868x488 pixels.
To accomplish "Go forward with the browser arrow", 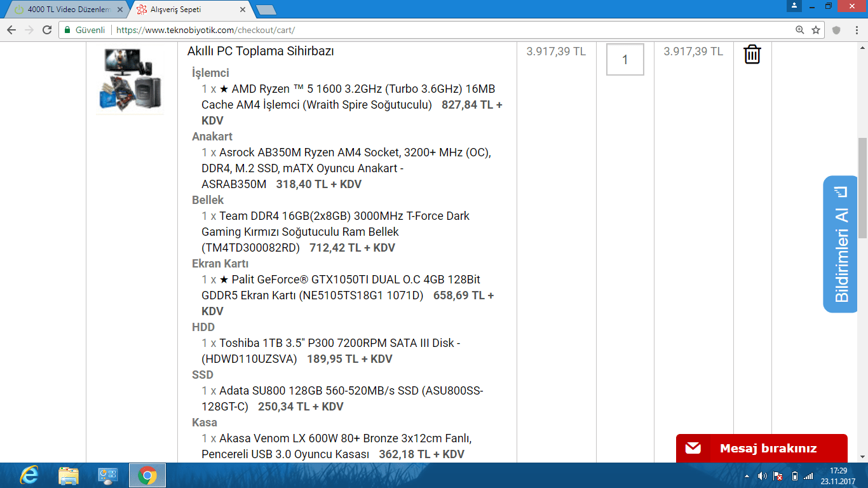I will [29, 30].
